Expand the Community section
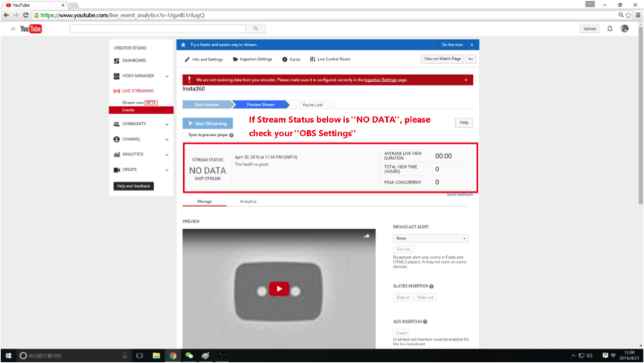The height and width of the screenshot is (363, 644). (167, 124)
